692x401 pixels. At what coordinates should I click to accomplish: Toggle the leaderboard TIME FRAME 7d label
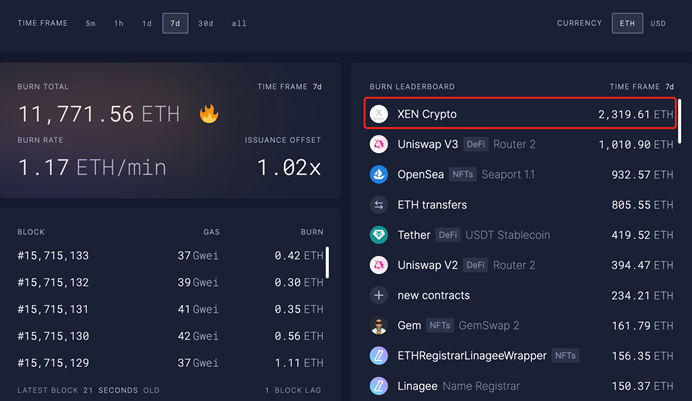[642, 87]
